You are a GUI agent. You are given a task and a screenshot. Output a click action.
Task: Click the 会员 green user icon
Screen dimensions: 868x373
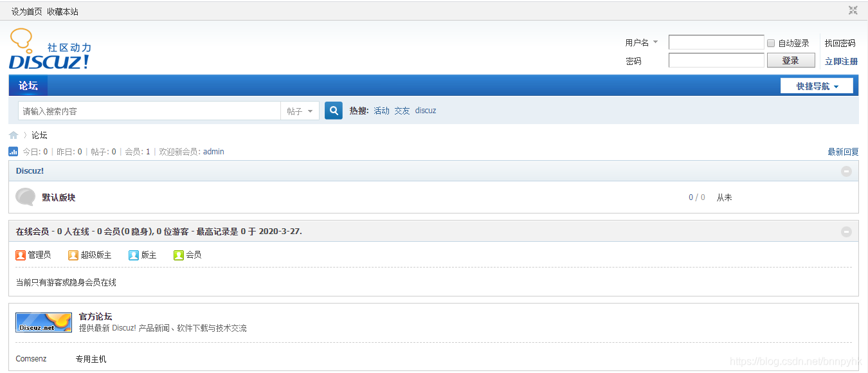tap(179, 255)
